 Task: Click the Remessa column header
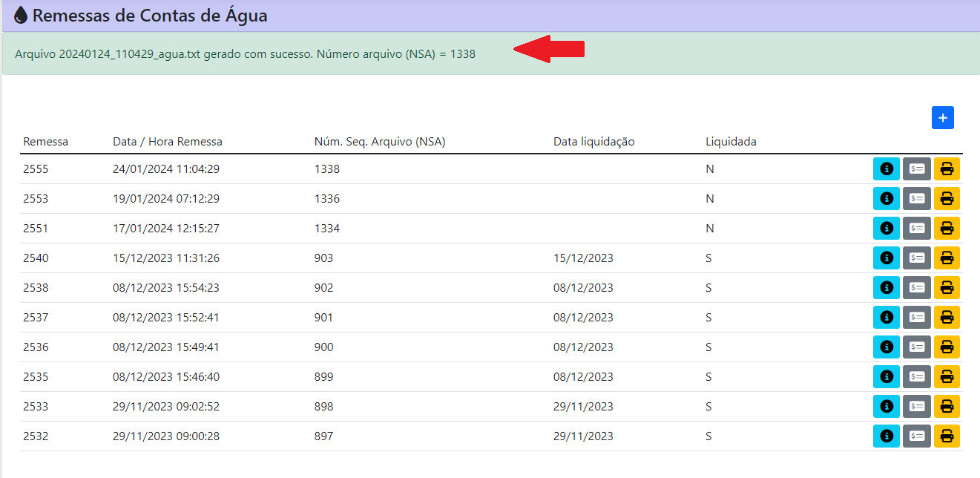46,142
